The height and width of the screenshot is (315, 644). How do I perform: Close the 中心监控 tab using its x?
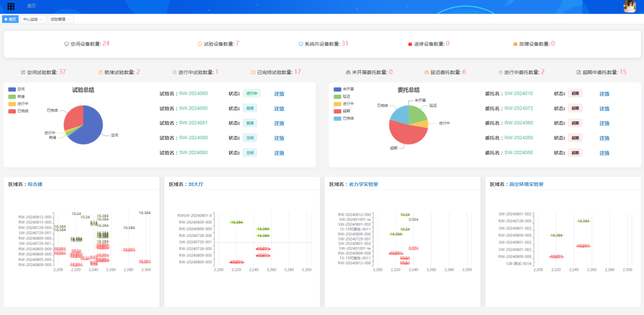pyautogui.click(x=42, y=19)
